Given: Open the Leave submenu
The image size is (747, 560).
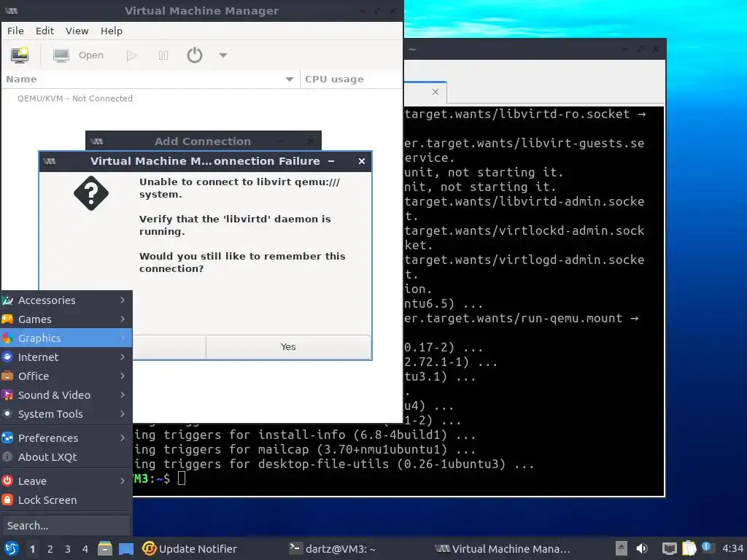Looking at the screenshot, I should click(x=66, y=481).
